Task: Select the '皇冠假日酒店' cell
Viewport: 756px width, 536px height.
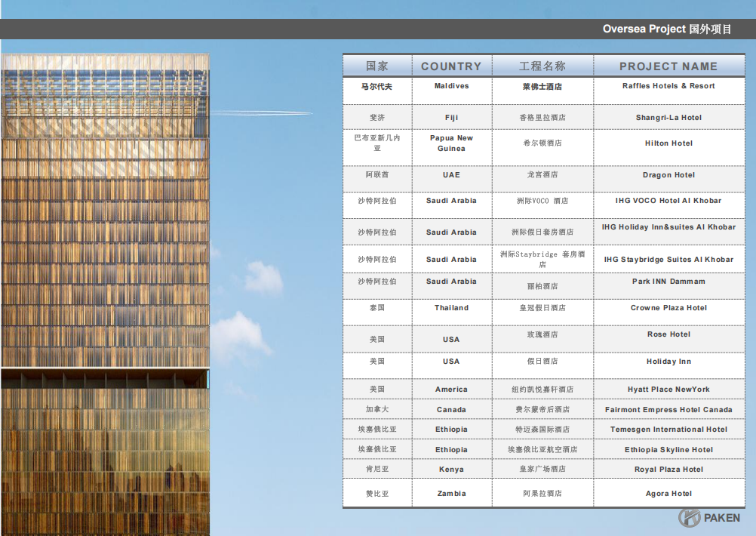Action: point(542,312)
